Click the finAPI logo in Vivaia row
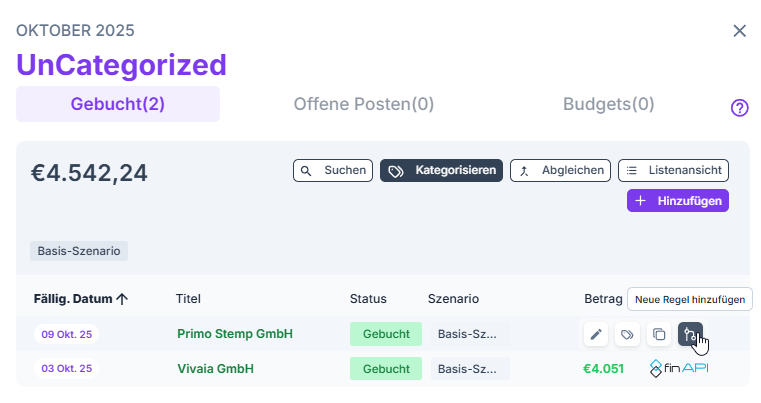761x403 pixels. coord(679,368)
